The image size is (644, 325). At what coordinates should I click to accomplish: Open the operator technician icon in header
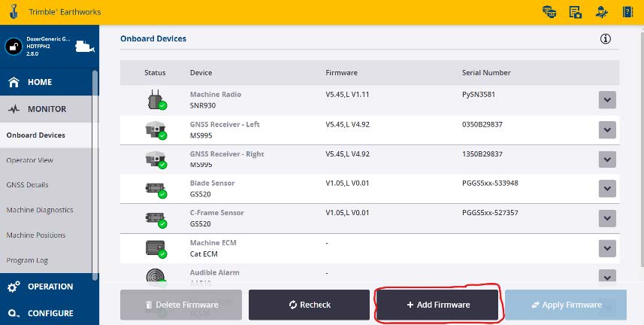click(602, 12)
